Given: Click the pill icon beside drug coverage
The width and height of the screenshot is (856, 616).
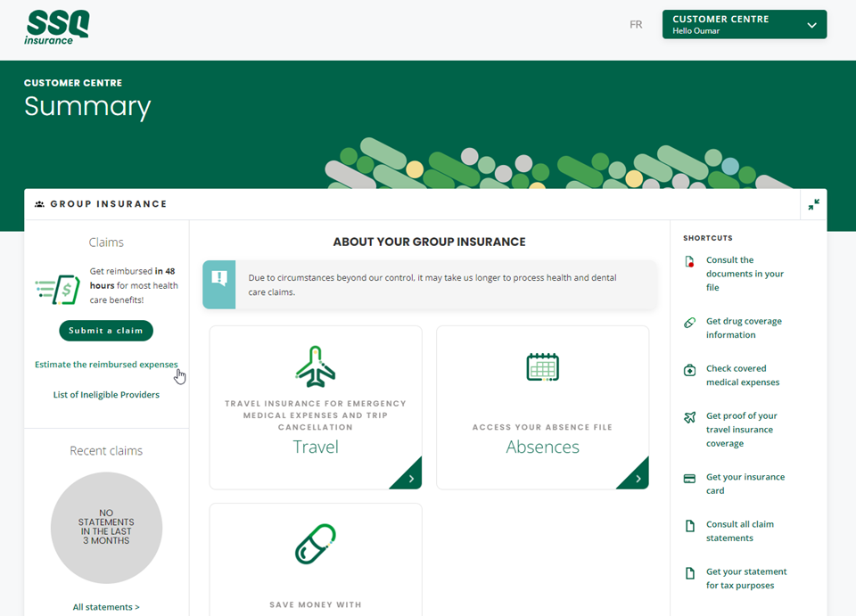Looking at the screenshot, I should click(x=689, y=323).
